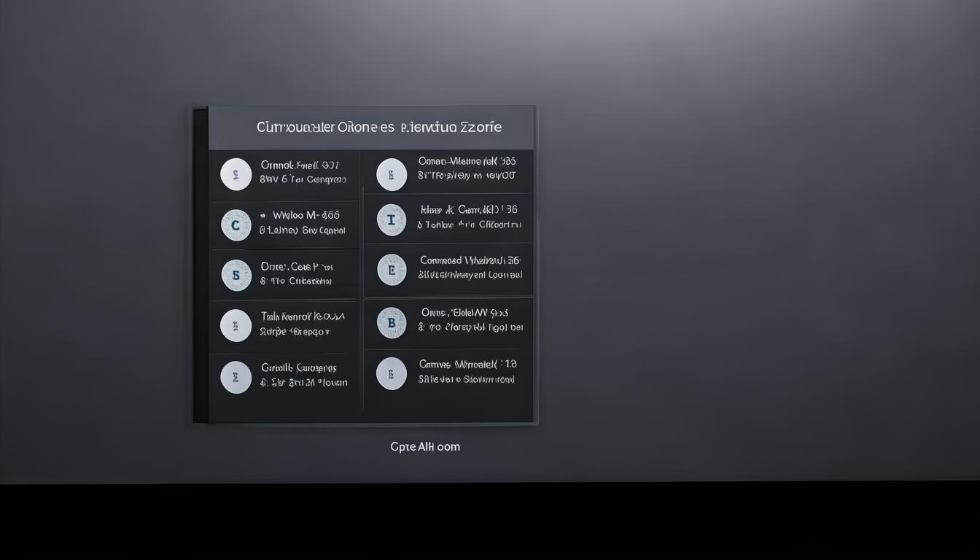The width and height of the screenshot is (980, 560).
Task: Click the "S" circle icon beside "Onre. Cose"
Action: point(236,275)
